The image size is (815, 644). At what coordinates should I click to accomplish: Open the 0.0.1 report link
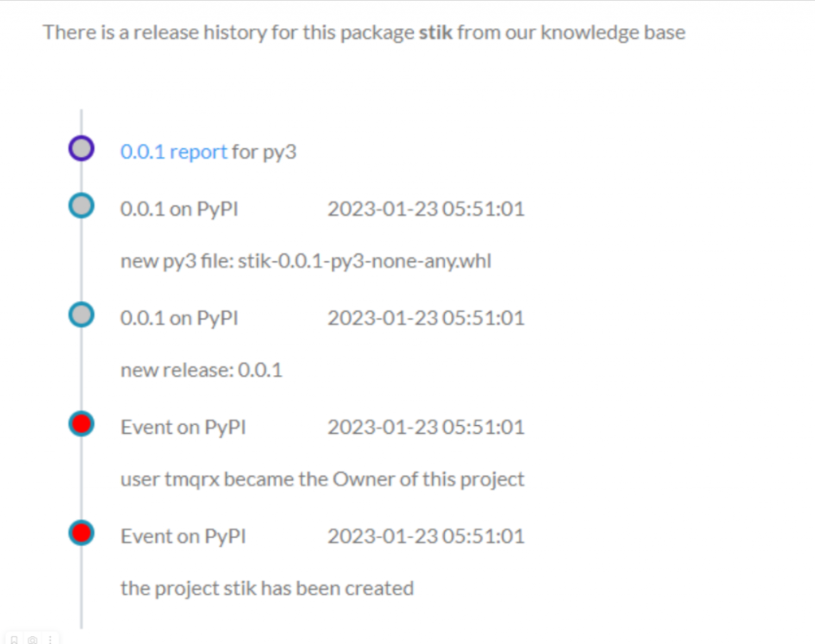[x=174, y=152]
